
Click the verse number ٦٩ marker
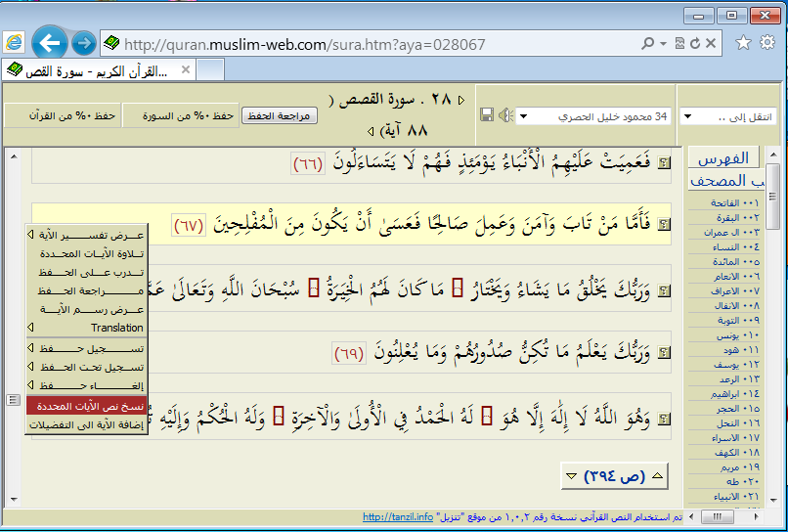(349, 354)
